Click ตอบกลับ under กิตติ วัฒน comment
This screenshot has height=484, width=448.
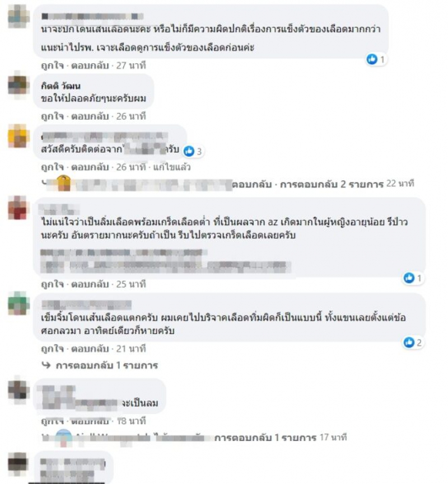tap(90, 116)
